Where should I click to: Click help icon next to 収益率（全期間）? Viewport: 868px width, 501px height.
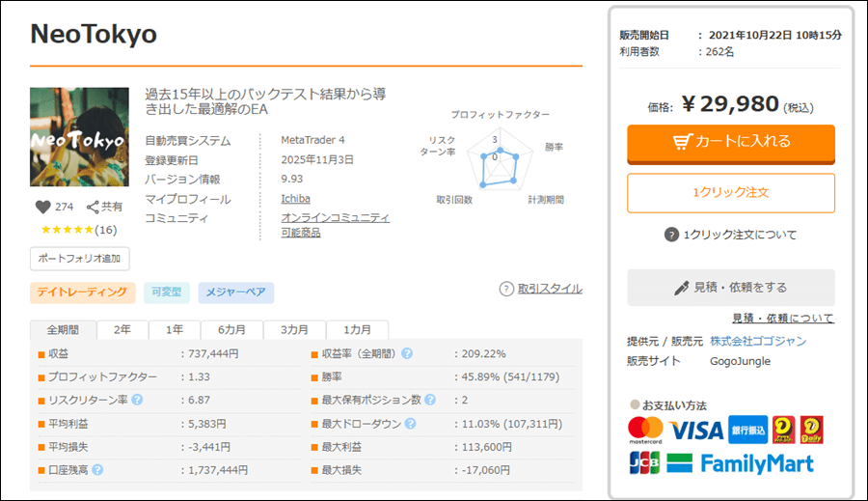(407, 353)
